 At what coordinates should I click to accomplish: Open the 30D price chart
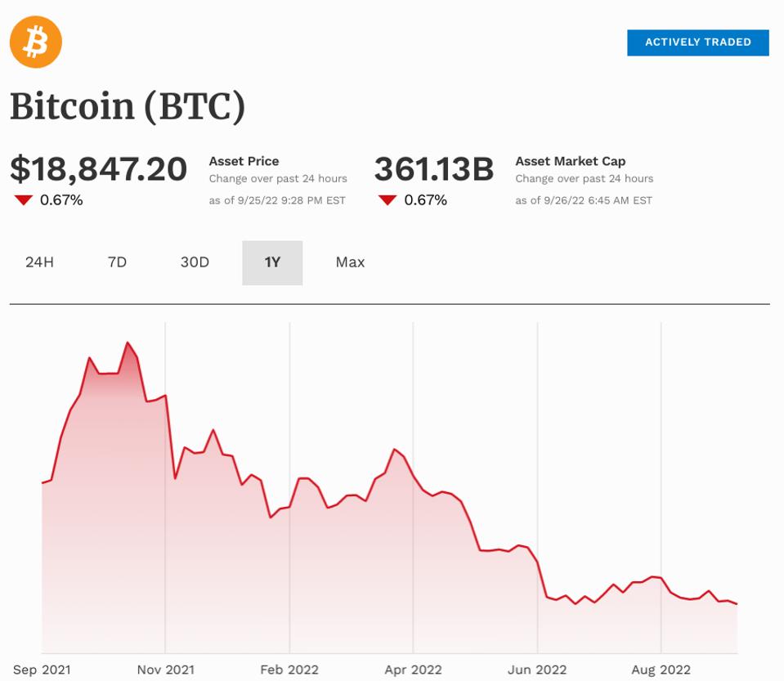click(193, 262)
